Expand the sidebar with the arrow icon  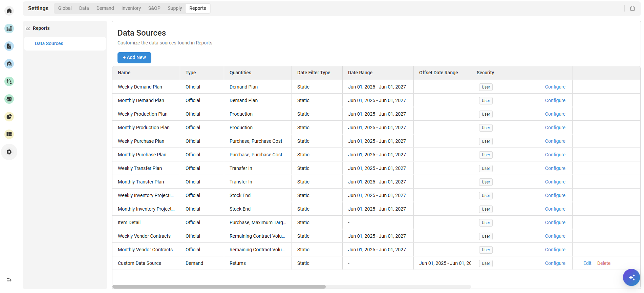[9, 280]
